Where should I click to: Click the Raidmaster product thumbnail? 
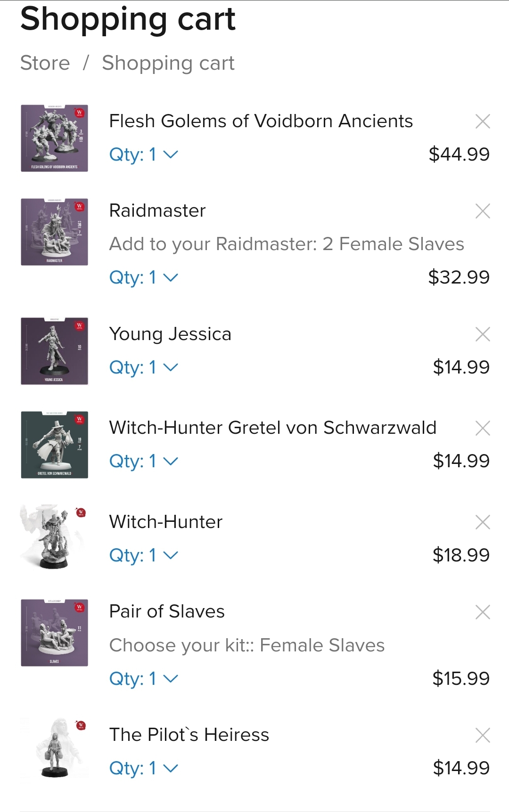click(55, 232)
